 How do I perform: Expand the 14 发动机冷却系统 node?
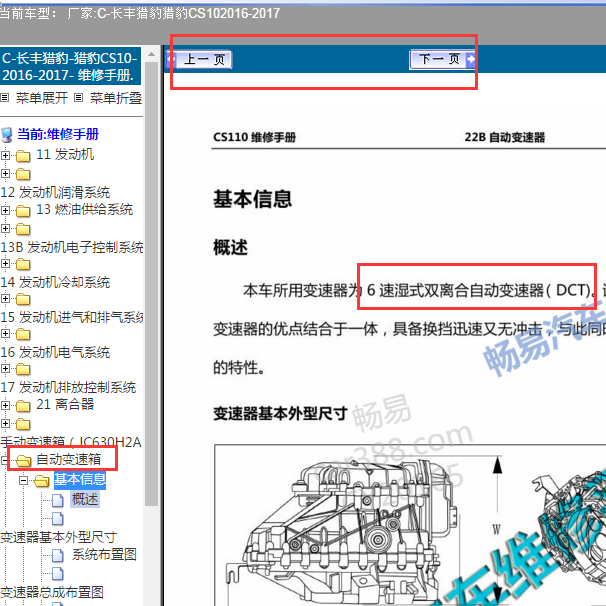(5, 264)
